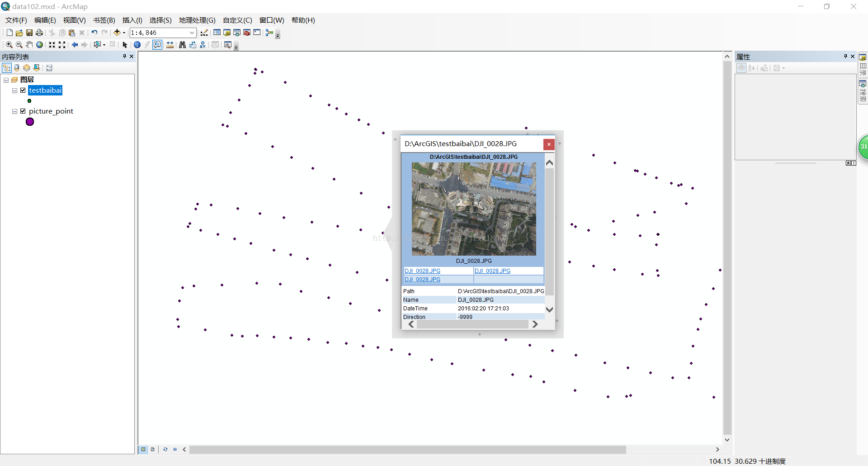Open the 视图(V) menu
Image resolution: width=868 pixels, height=466 pixels.
coord(75,20)
